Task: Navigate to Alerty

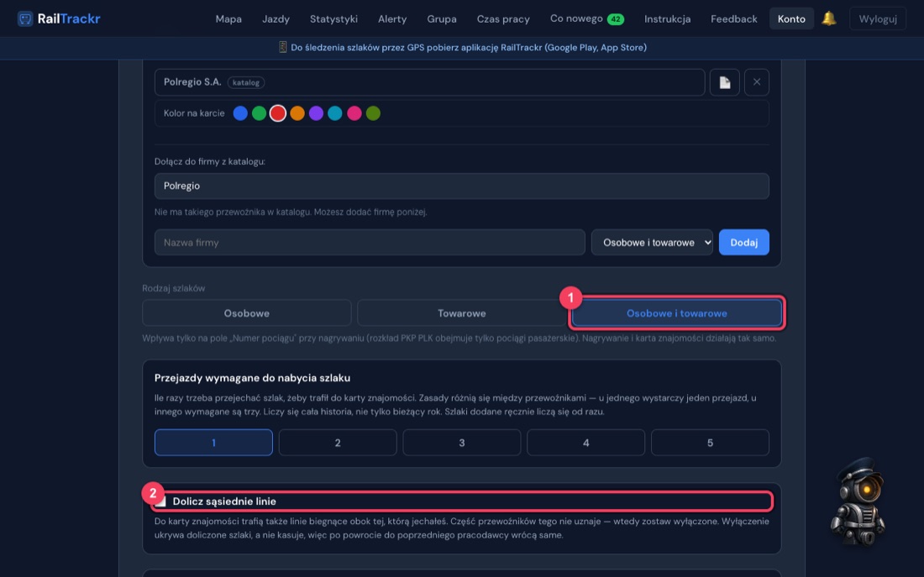Action: 392,18
